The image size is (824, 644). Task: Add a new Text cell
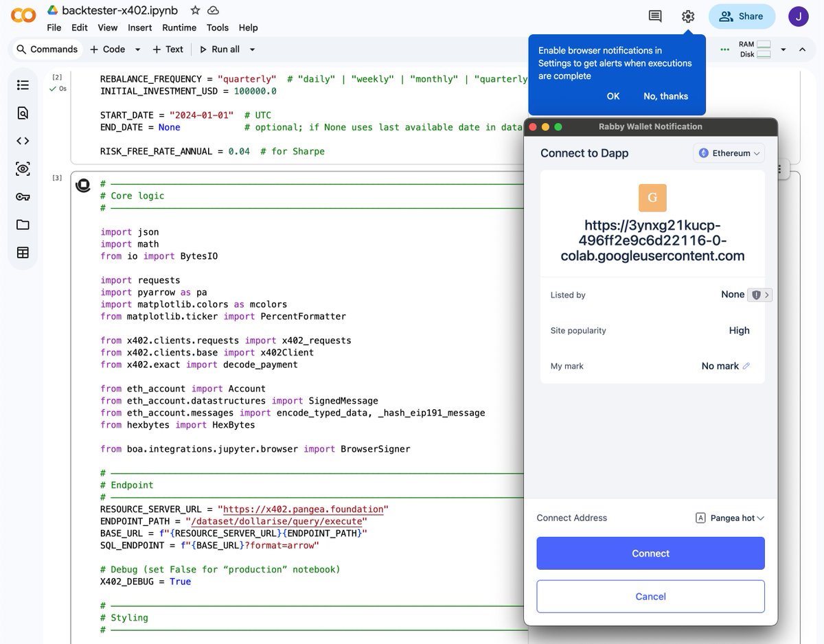(168, 49)
